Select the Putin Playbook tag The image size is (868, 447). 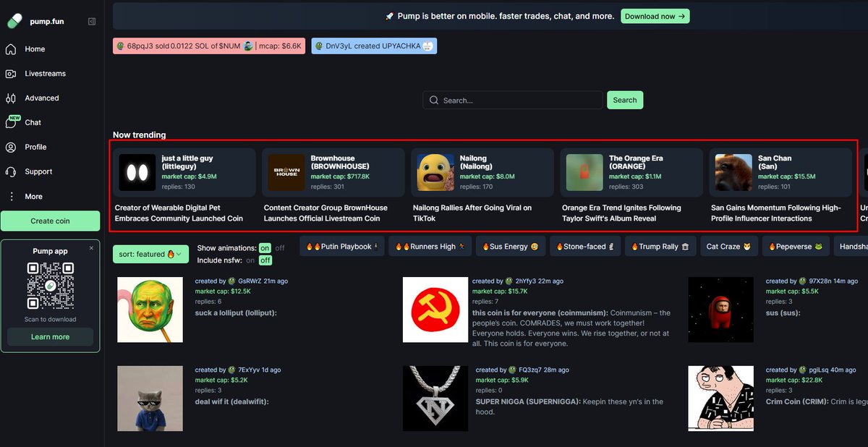(x=342, y=247)
